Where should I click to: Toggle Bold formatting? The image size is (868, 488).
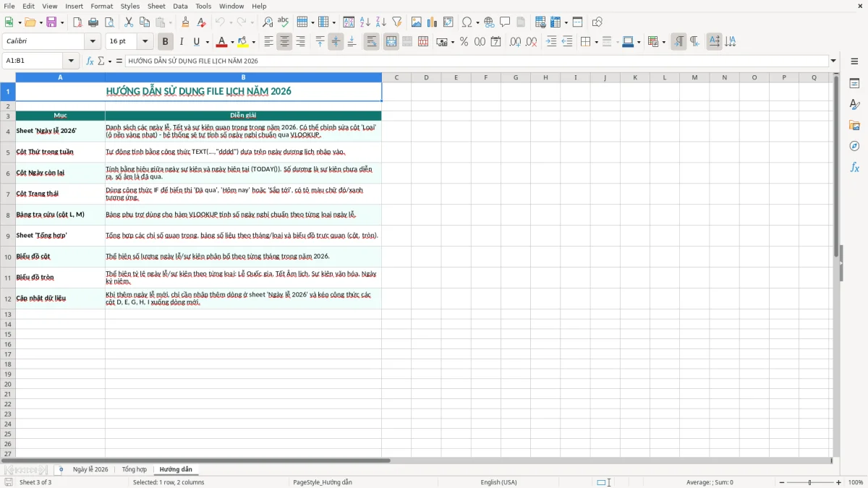coord(165,42)
